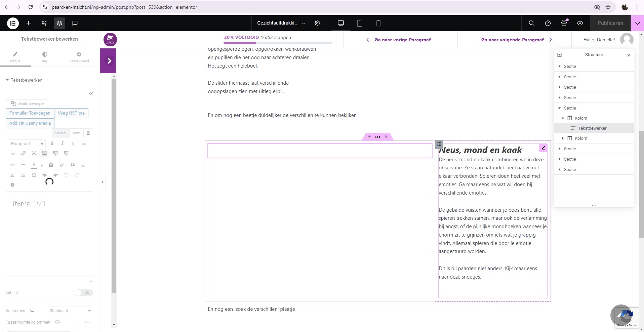The width and height of the screenshot is (644, 332).
Task: Switch to the Stijl tab
Action: pyautogui.click(x=45, y=57)
